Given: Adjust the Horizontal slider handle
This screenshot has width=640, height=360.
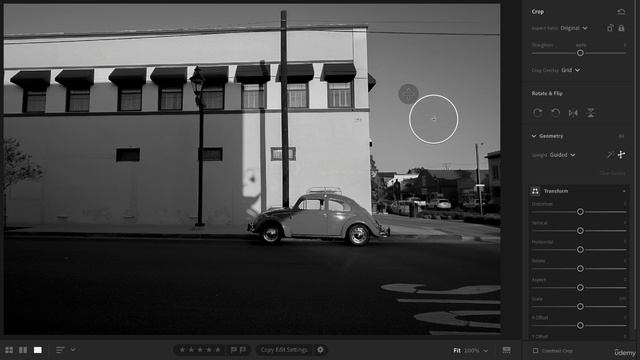Looking at the screenshot, I should tap(580, 250).
